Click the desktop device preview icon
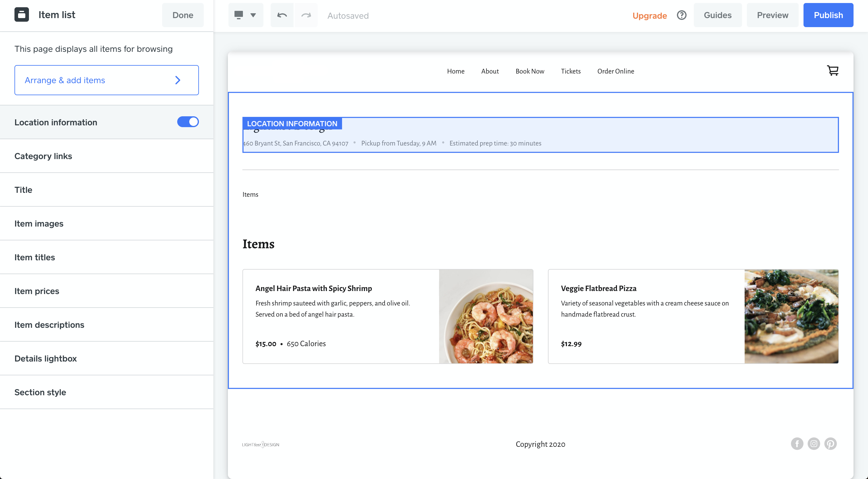The image size is (868, 479). [x=239, y=14]
